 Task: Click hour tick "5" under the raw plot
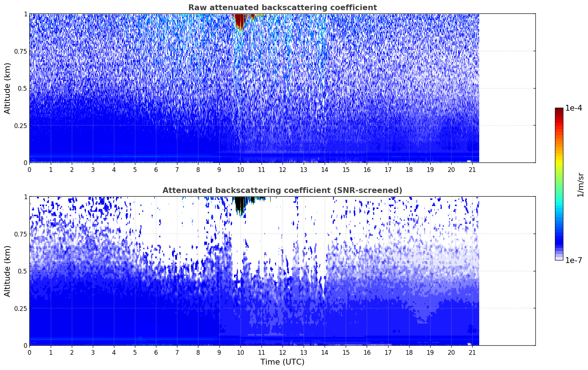(135, 170)
